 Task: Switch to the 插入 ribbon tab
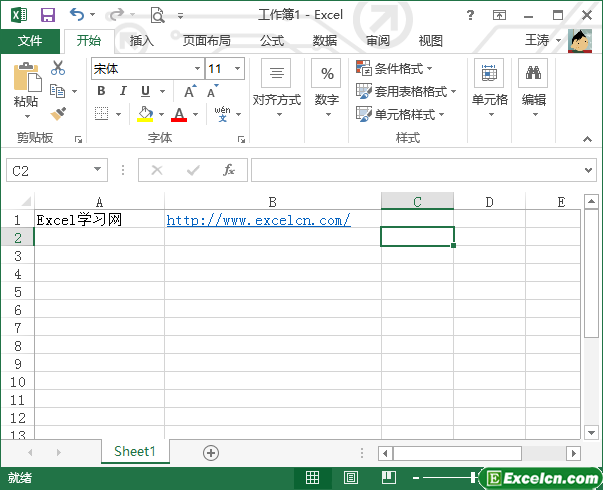(x=142, y=41)
